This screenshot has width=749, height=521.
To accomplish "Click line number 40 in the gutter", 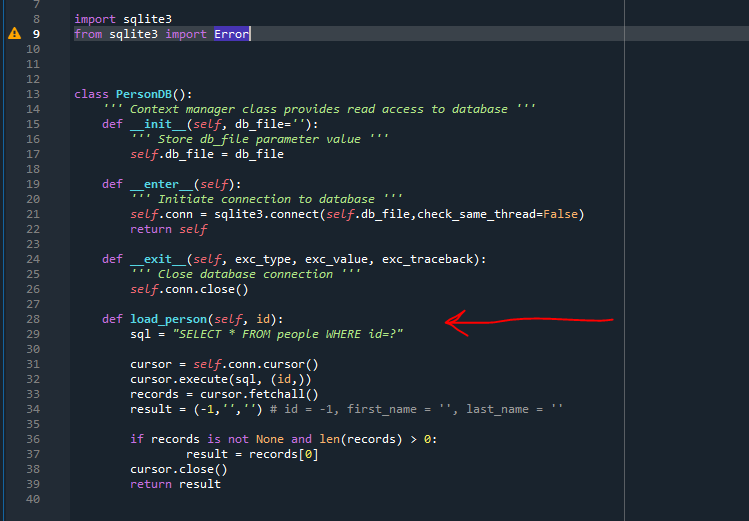I will [x=33, y=499].
